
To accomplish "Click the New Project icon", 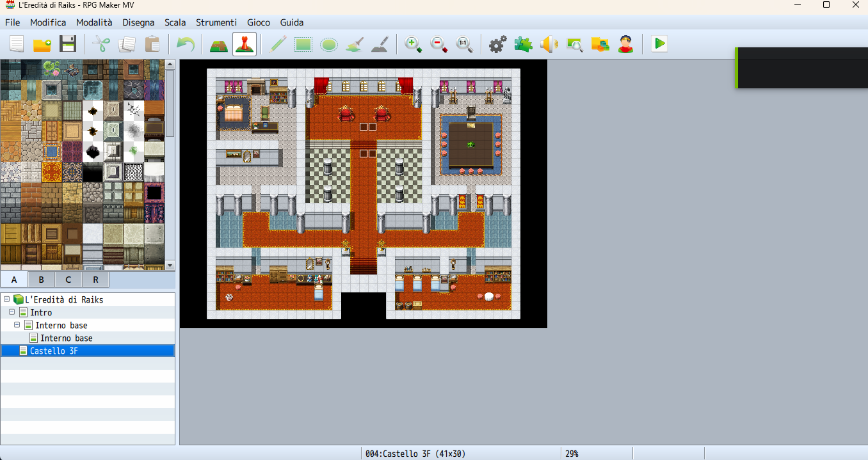I will click(x=16, y=44).
